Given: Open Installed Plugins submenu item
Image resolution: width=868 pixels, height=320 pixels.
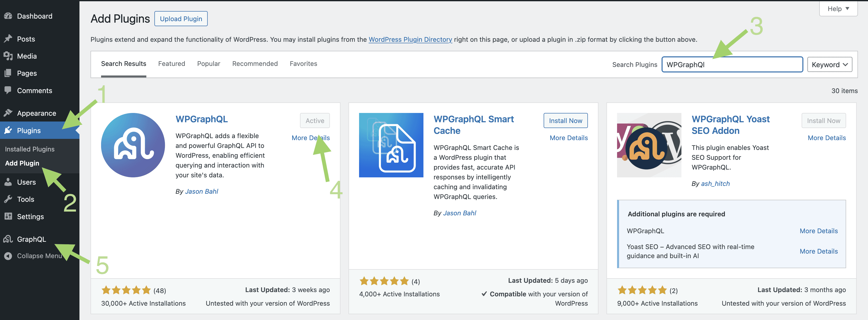Looking at the screenshot, I should coord(30,149).
